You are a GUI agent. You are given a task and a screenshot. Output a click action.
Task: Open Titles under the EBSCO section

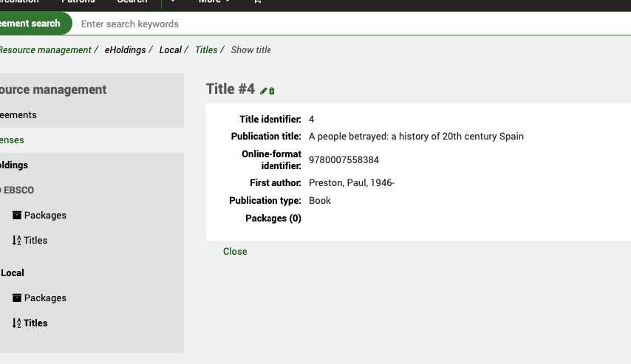click(35, 241)
